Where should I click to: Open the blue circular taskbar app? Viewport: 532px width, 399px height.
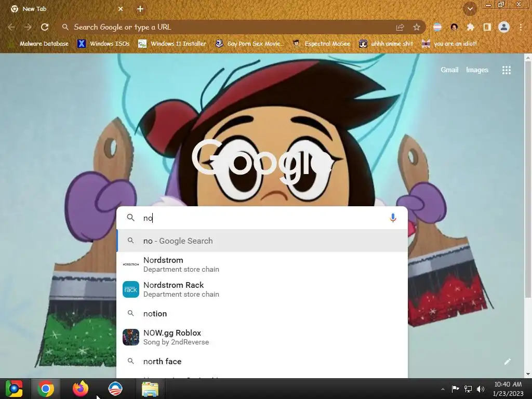click(x=115, y=389)
